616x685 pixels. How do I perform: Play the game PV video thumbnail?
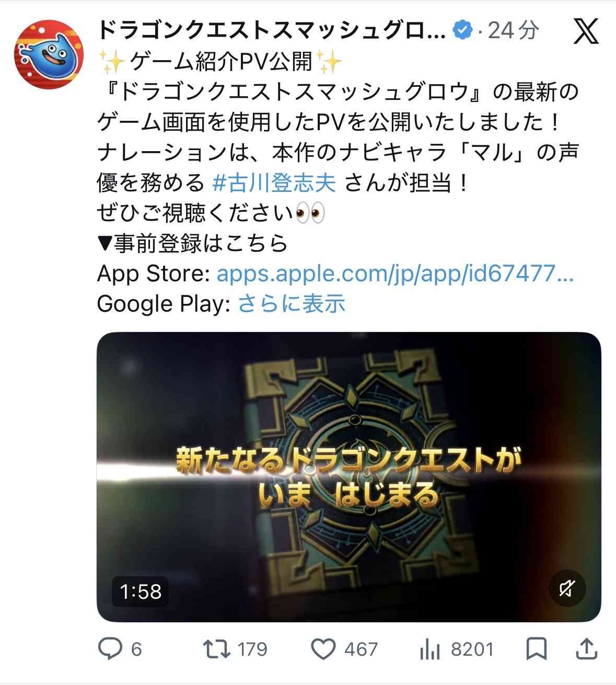click(348, 477)
